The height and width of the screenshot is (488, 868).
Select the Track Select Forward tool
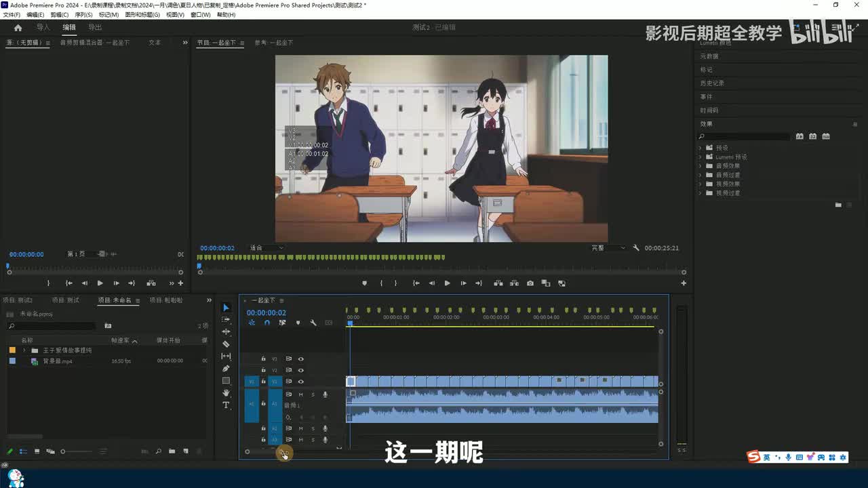226,320
